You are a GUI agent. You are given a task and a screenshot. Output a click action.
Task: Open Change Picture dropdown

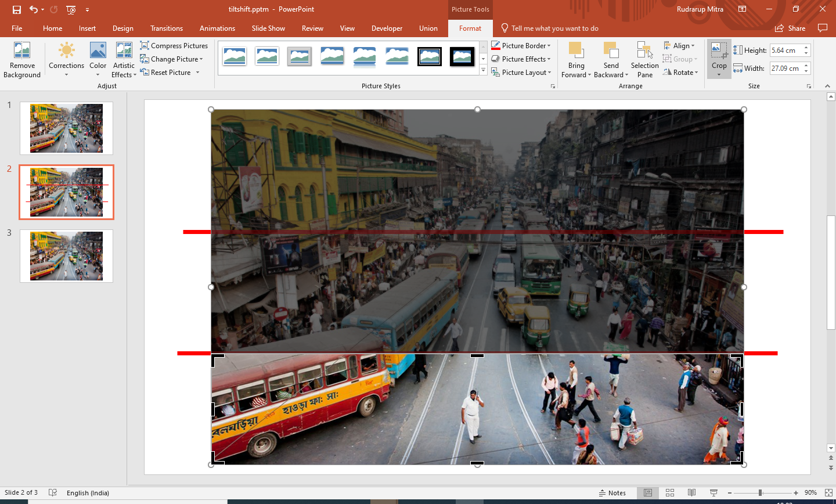(x=172, y=59)
